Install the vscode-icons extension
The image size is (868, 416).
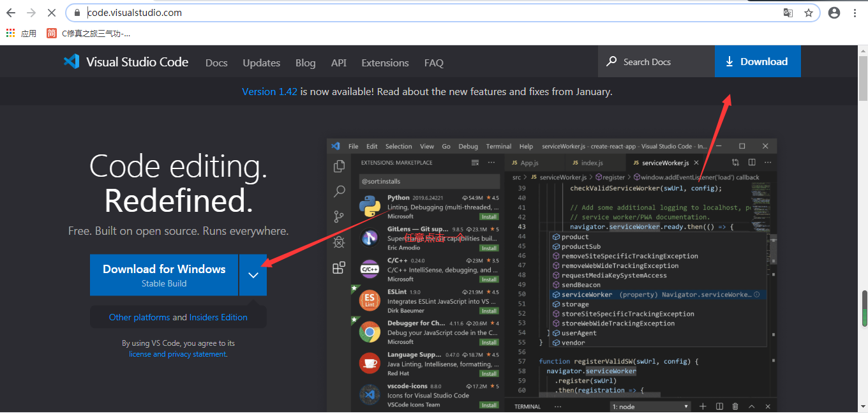(x=490, y=405)
